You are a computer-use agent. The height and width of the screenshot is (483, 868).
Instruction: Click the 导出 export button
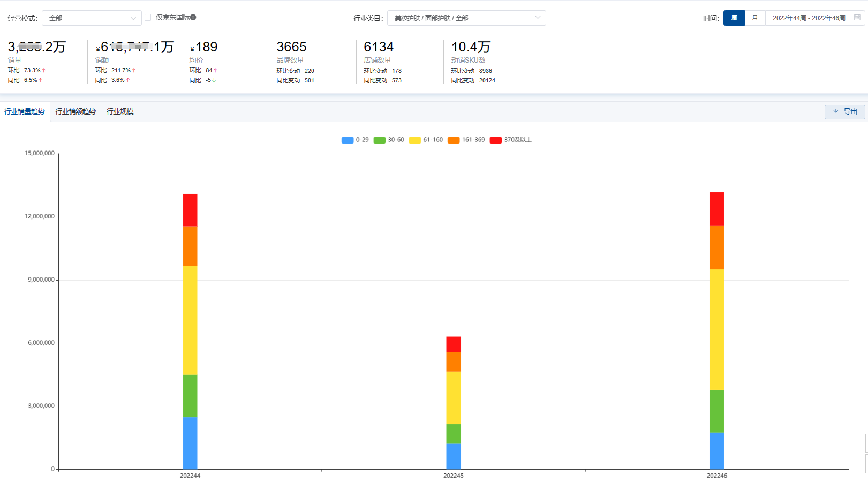[844, 112]
